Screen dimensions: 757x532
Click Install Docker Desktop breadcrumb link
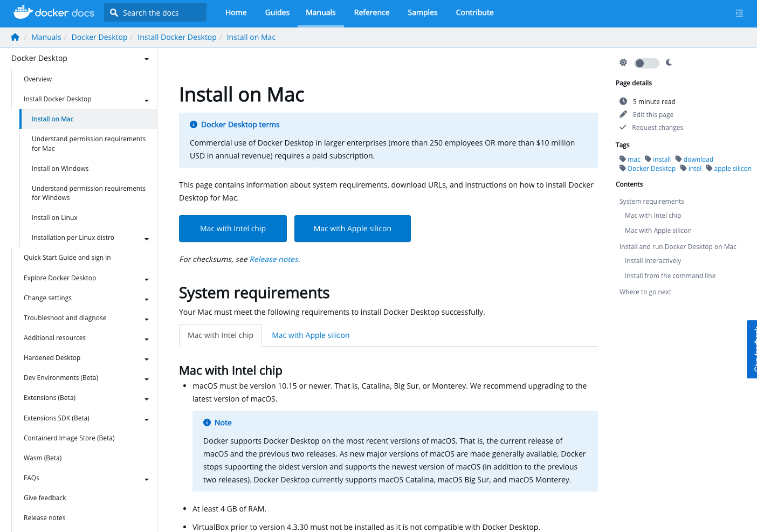coord(177,37)
